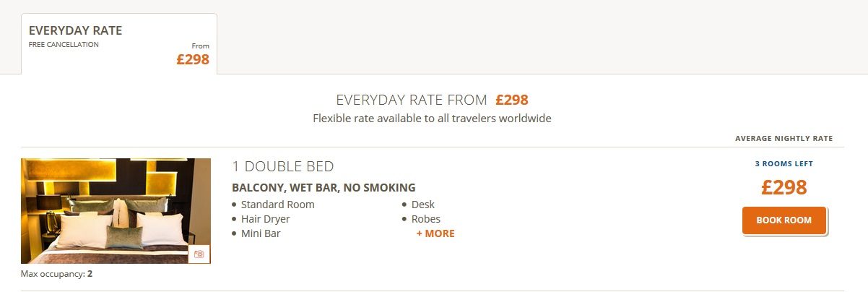Click the Everyday Rate From heading
Viewport: 868px width, 292px height.
click(432, 100)
